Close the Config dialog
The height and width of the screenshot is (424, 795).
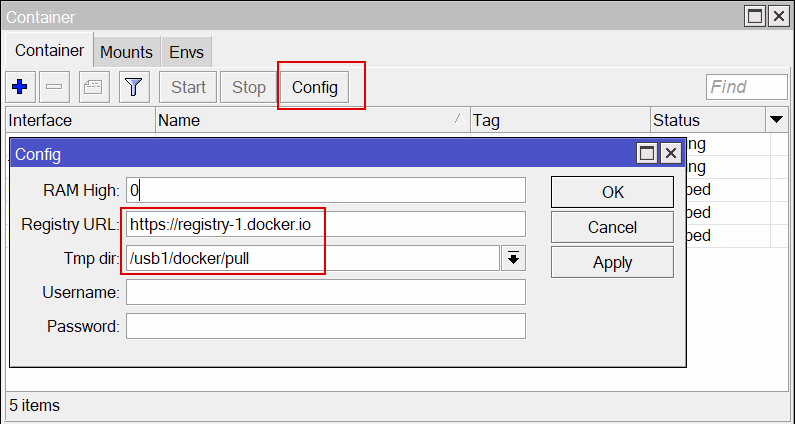click(670, 154)
